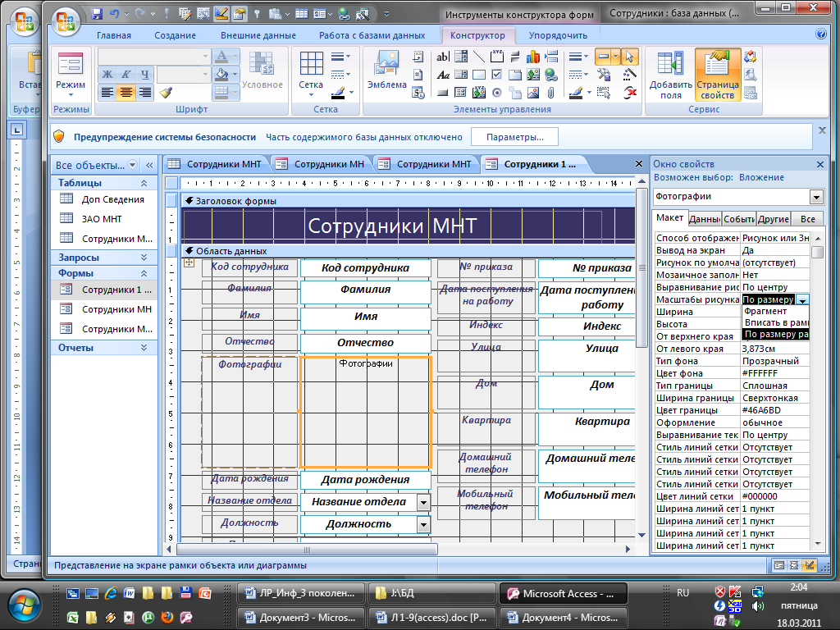
Task: Select the Rectangle control tool
Action: coord(479,75)
